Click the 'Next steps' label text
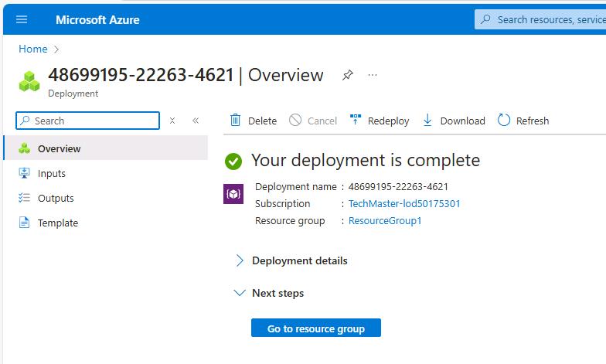606x364 pixels. (278, 294)
